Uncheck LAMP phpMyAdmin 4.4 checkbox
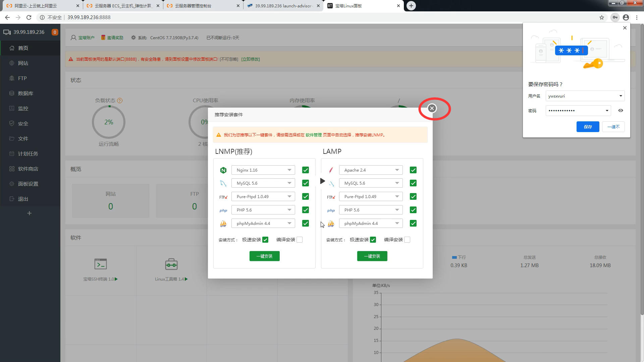Image resolution: width=644 pixels, height=362 pixels. click(413, 224)
